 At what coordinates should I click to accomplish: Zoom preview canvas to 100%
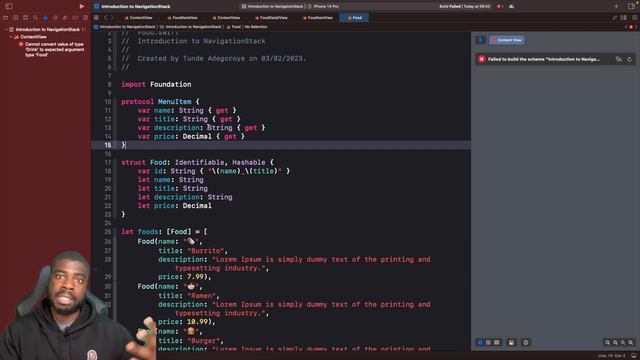615,343
